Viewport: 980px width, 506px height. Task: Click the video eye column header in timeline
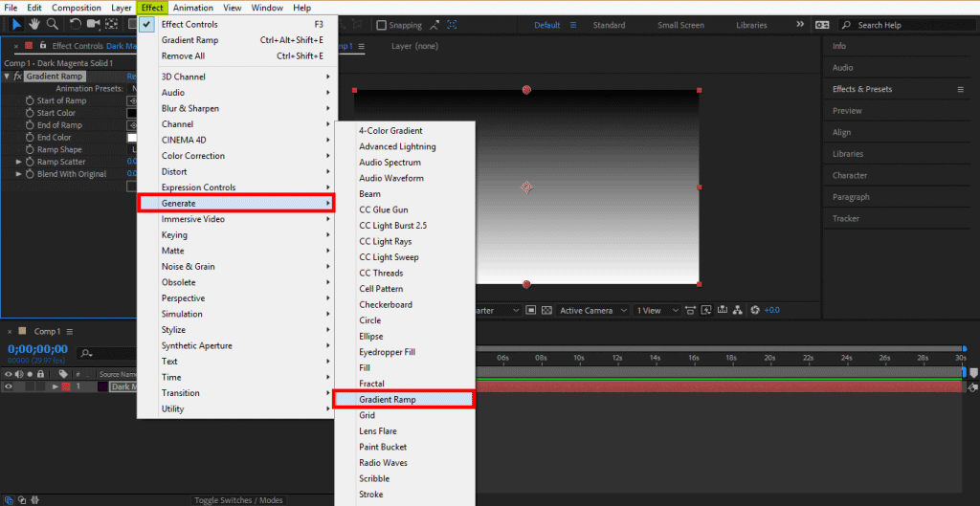[x=9, y=374]
